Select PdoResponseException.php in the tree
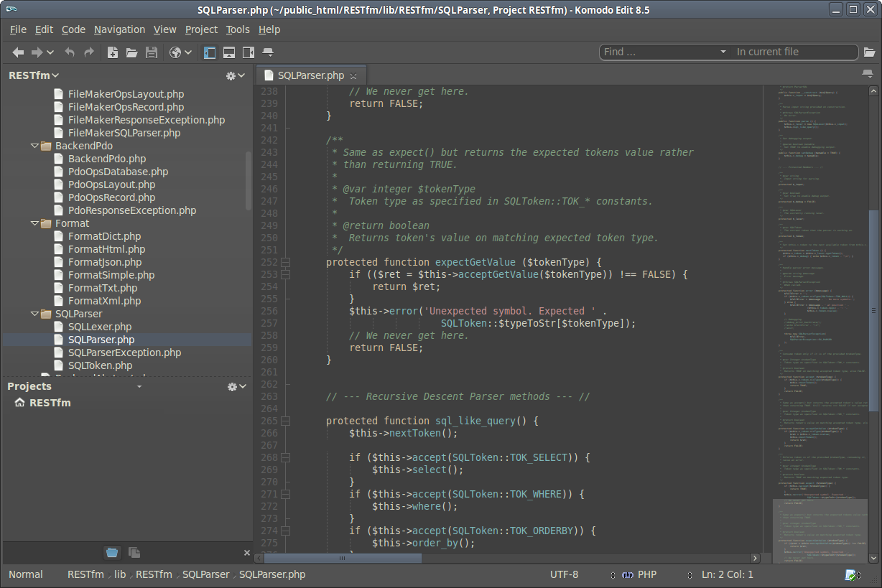The width and height of the screenshot is (882, 588). pos(132,210)
